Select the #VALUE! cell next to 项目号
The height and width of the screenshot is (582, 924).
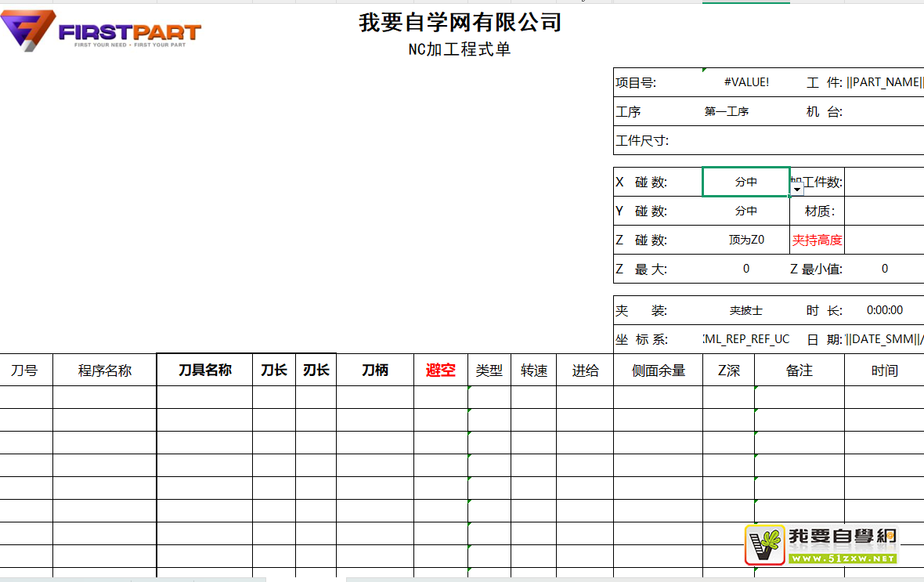pyautogui.click(x=745, y=82)
